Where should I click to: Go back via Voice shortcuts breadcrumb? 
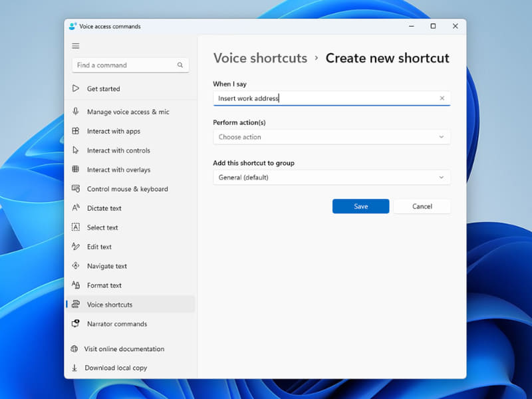point(260,59)
